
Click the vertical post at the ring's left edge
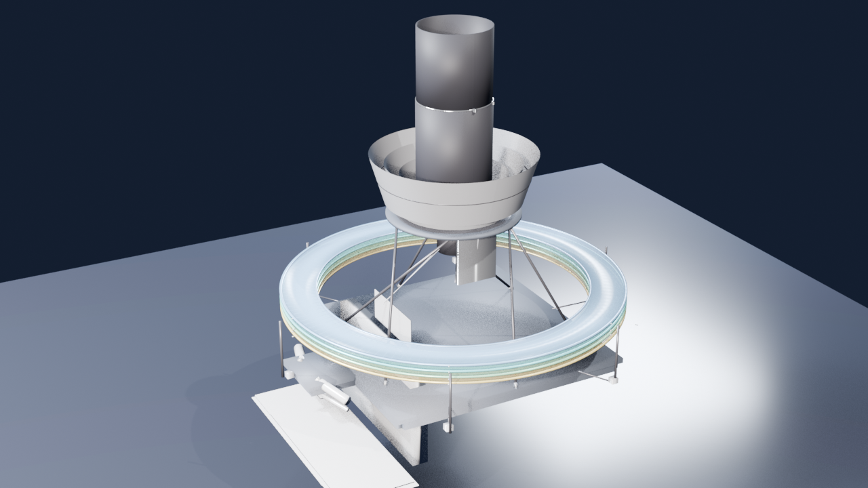pyautogui.click(x=281, y=348)
